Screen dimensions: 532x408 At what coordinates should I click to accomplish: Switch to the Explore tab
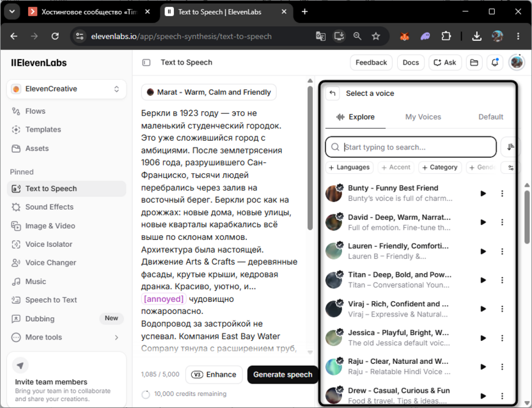356,117
